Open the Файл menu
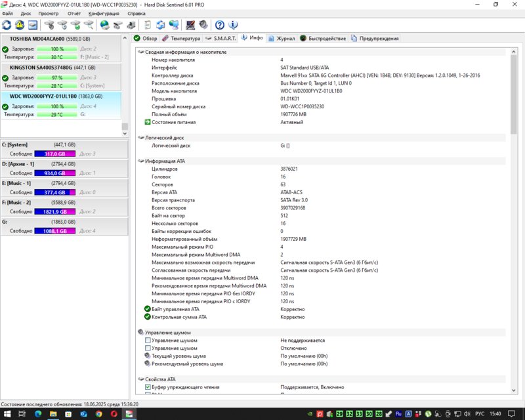 (x=7, y=13)
